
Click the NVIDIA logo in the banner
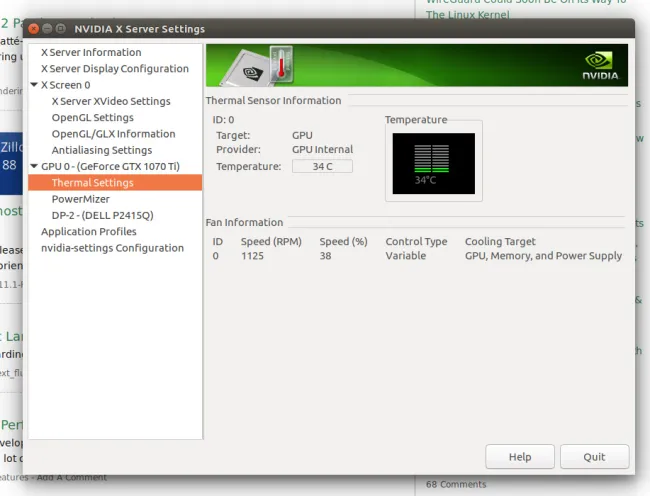pos(600,66)
